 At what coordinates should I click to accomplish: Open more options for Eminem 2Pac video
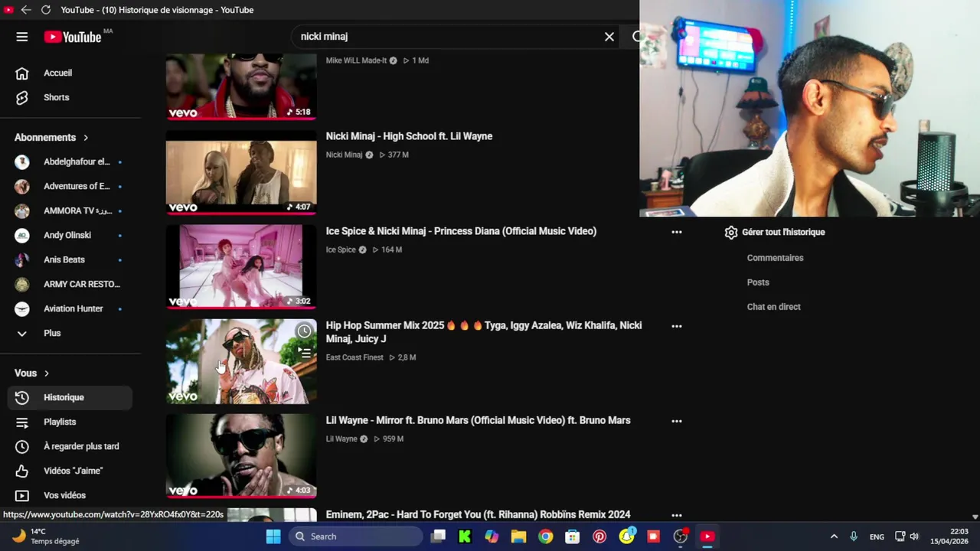[x=677, y=515]
